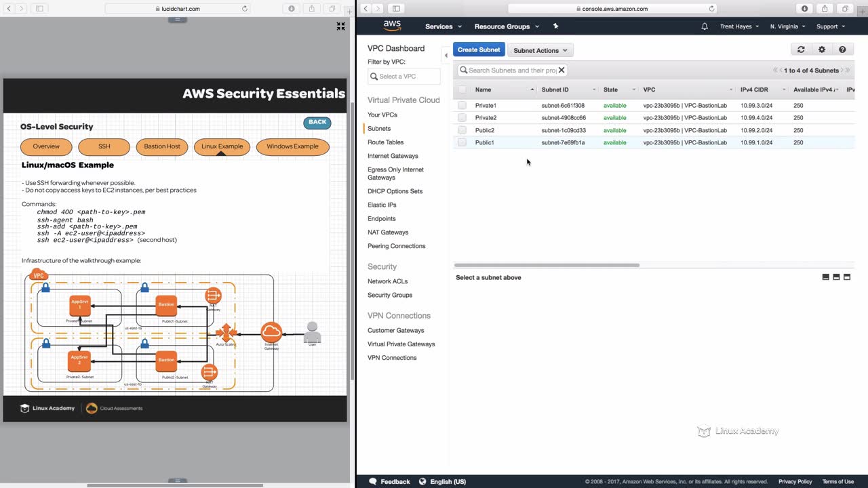Click the pin shortcut icon in AWS navbar

(556, 26)
